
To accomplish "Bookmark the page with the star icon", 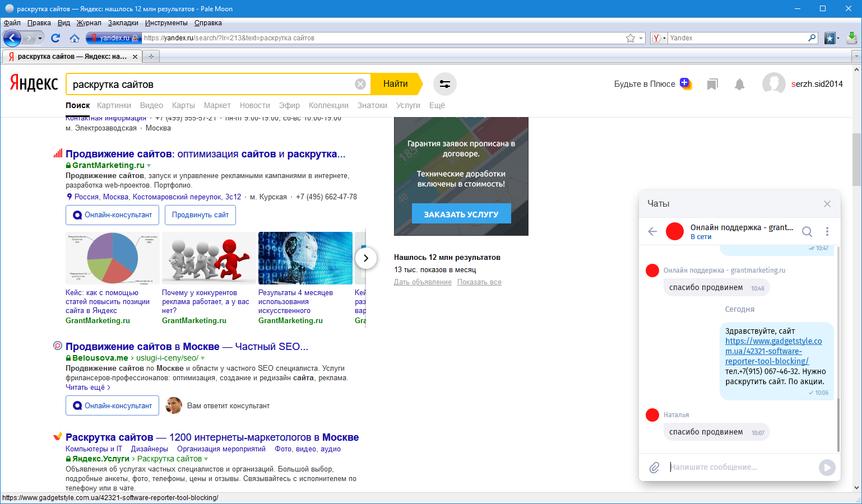I will click(x=631, y=38).
